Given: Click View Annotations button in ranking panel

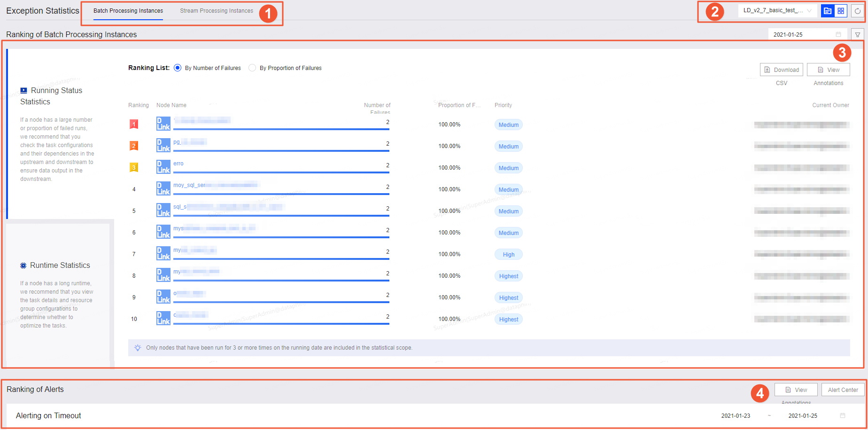Looking at the screenshot, I should click(x=829, y=70).
